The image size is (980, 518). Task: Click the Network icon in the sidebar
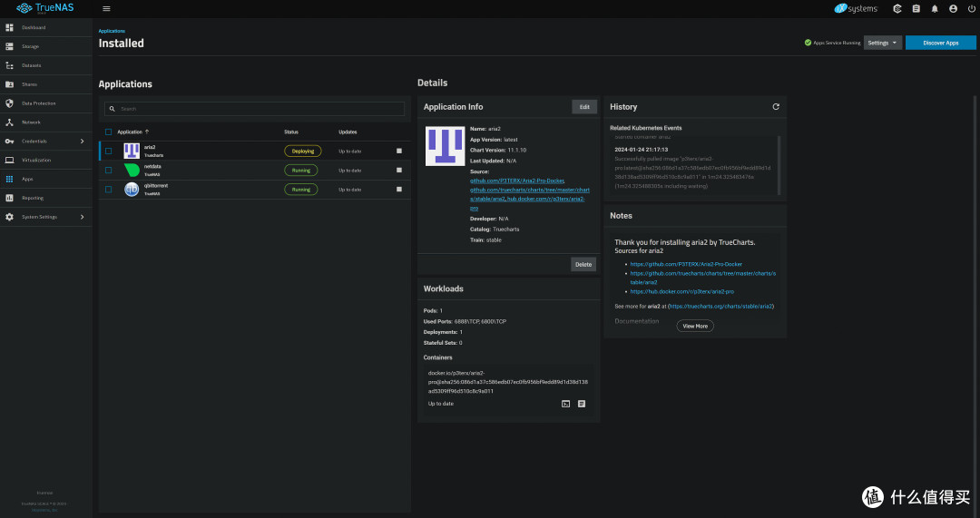click(9, 122)
